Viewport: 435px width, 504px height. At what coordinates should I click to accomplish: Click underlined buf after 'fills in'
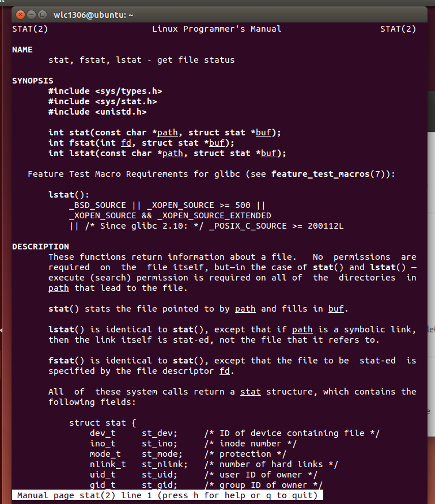point(336,309)
